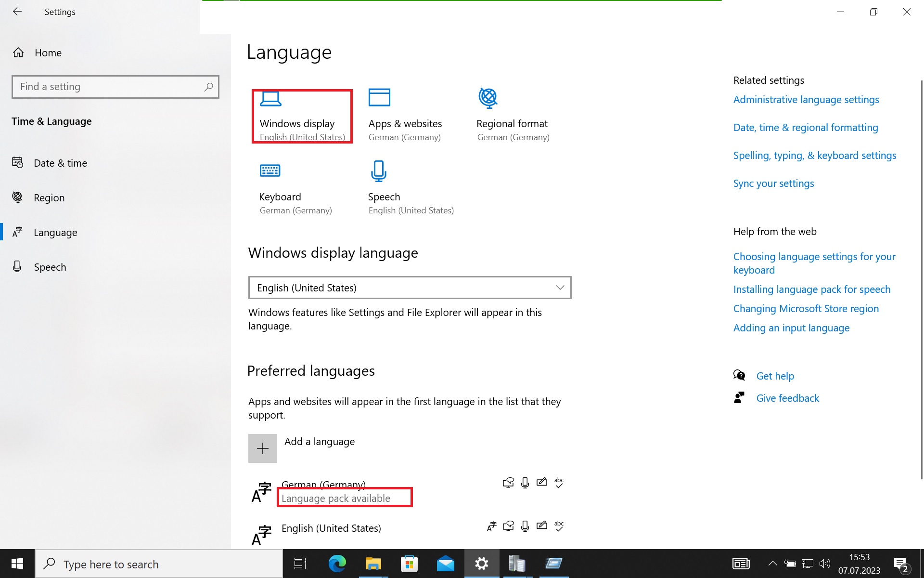Click the Windows display language icon
This screenshot has width=924, height=578.
[x=270, y=99]
